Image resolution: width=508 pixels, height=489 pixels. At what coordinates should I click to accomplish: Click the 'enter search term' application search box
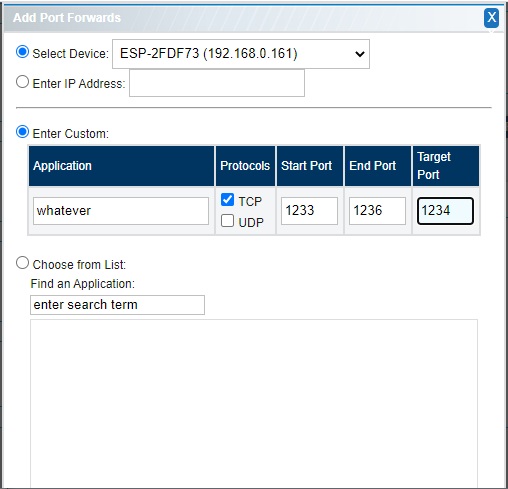point(117,305)
